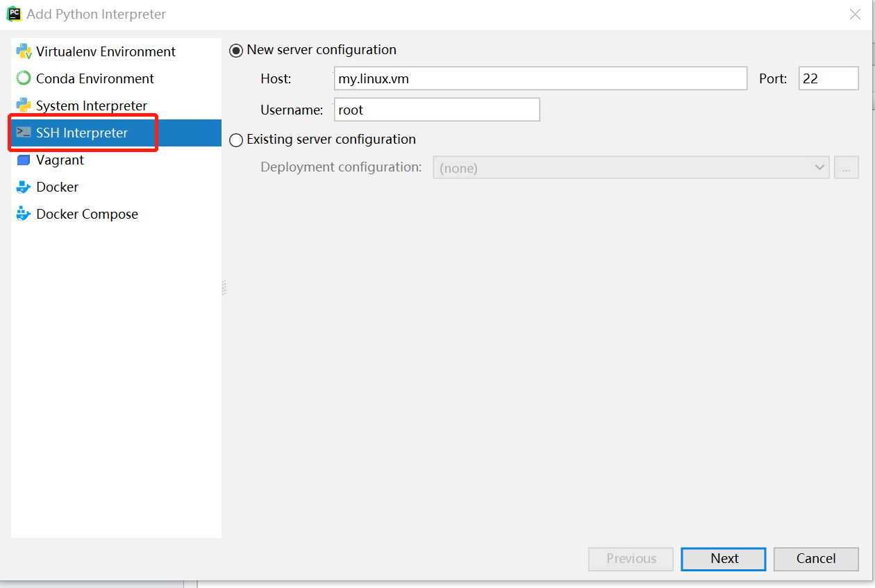Click the ellipsis browse button beside Deployment configuration
This screenshot has height=588, width=875.
tap(847, 167)
